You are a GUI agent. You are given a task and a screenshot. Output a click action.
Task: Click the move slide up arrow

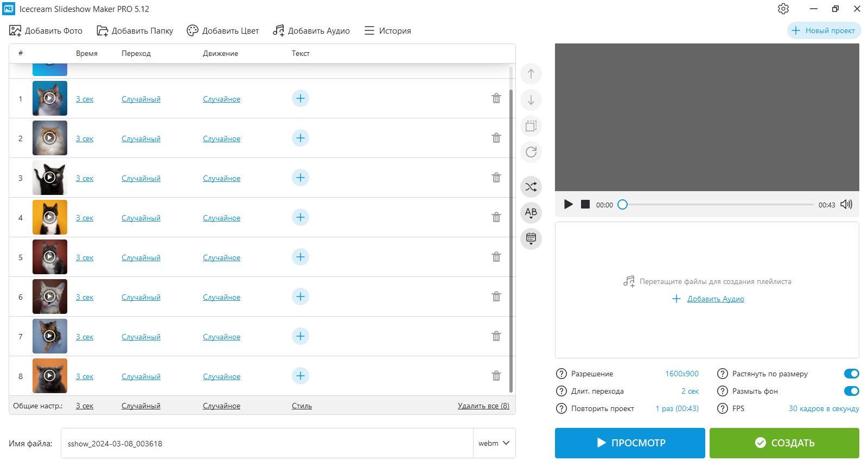point(531,74)
